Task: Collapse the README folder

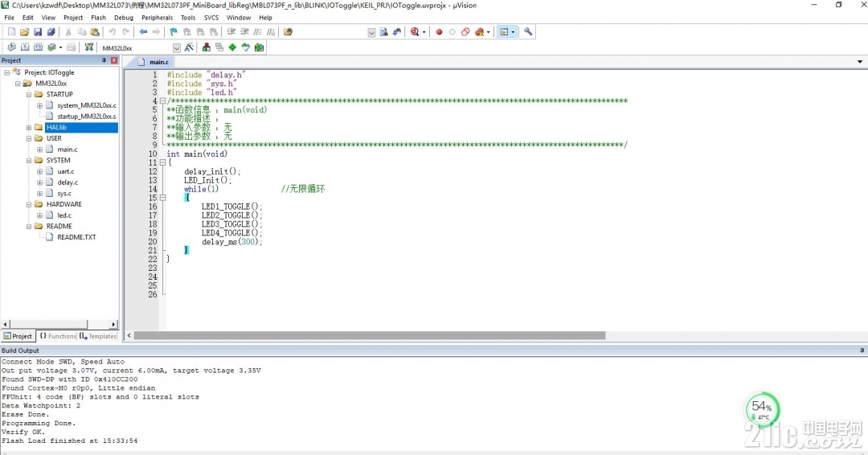Action: [29, 227]
